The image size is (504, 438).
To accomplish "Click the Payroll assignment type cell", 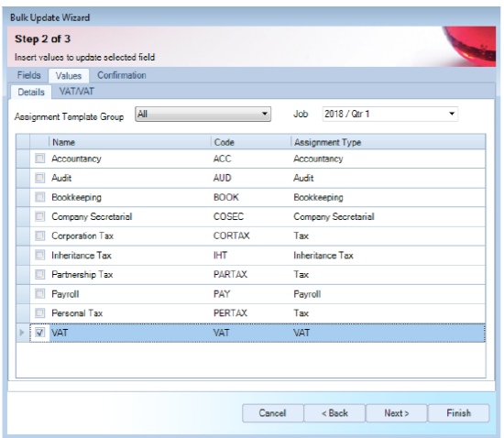I will tap(388, 294).
